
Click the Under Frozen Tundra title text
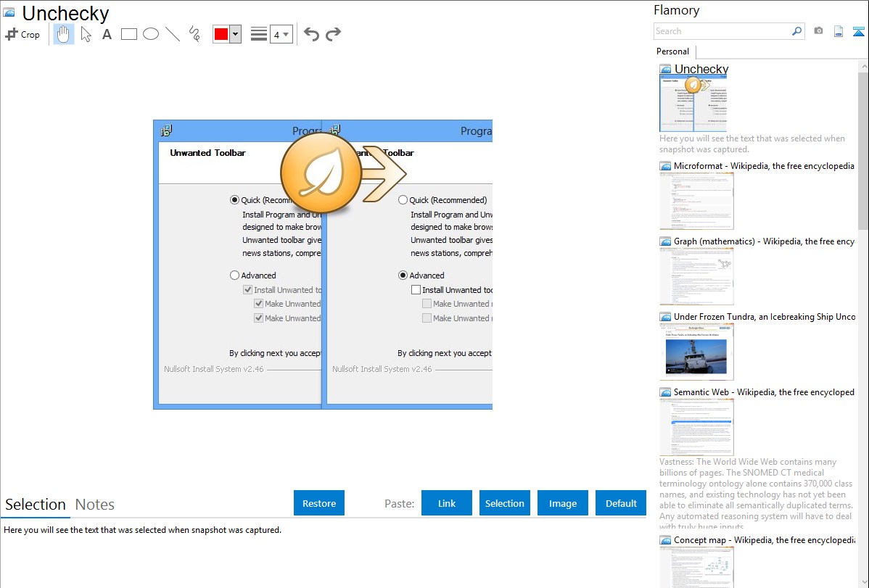tap(765, 316)
